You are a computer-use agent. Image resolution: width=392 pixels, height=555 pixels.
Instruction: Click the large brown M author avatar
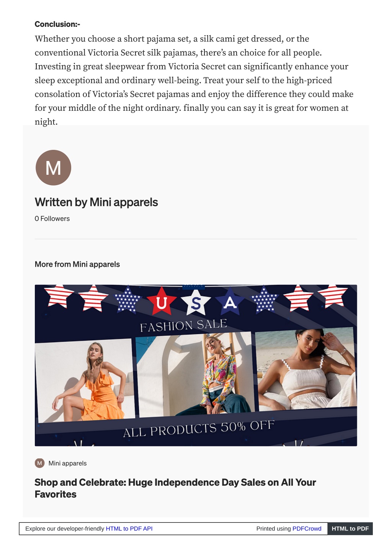53,167
